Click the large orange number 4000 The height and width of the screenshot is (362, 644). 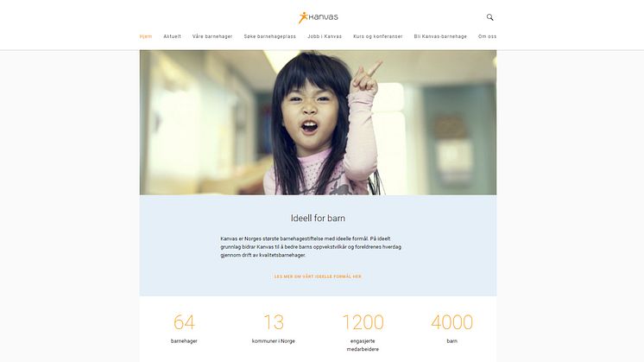[451, 322]
